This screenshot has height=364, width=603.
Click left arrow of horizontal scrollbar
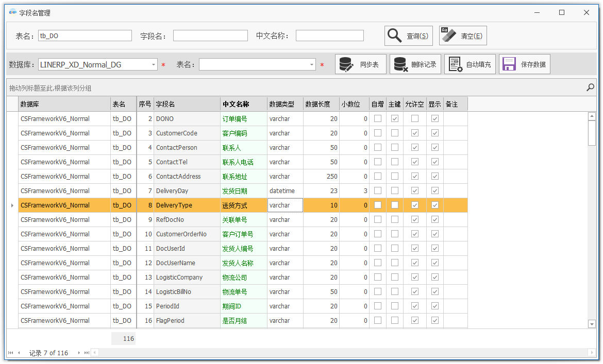pyautogui.click(x=95, y=352)
